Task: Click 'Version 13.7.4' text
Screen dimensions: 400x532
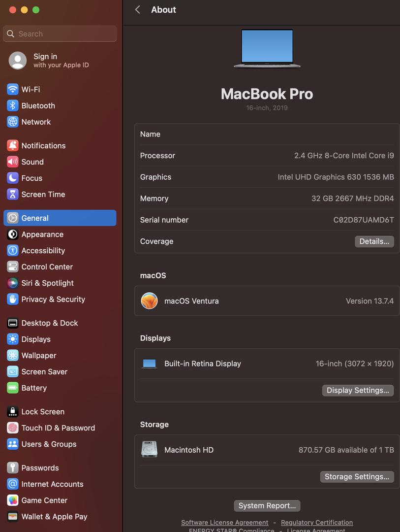Action: click(370, 301)
